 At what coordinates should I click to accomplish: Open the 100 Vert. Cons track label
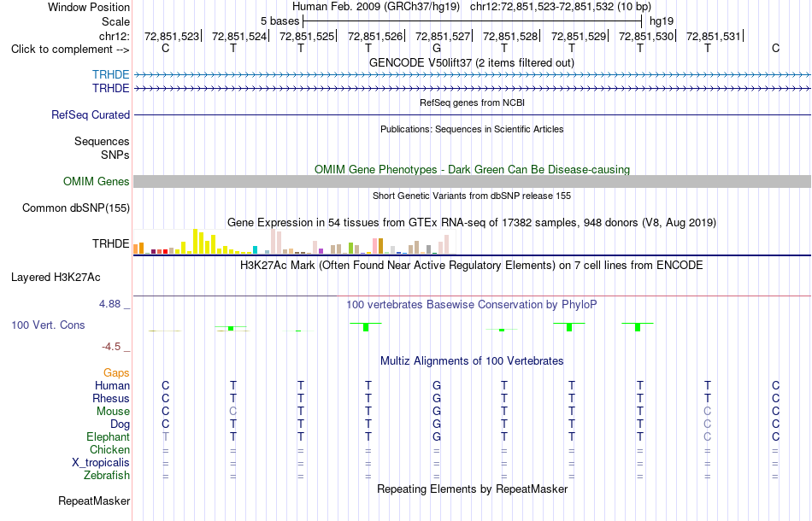tap(48, 325)
